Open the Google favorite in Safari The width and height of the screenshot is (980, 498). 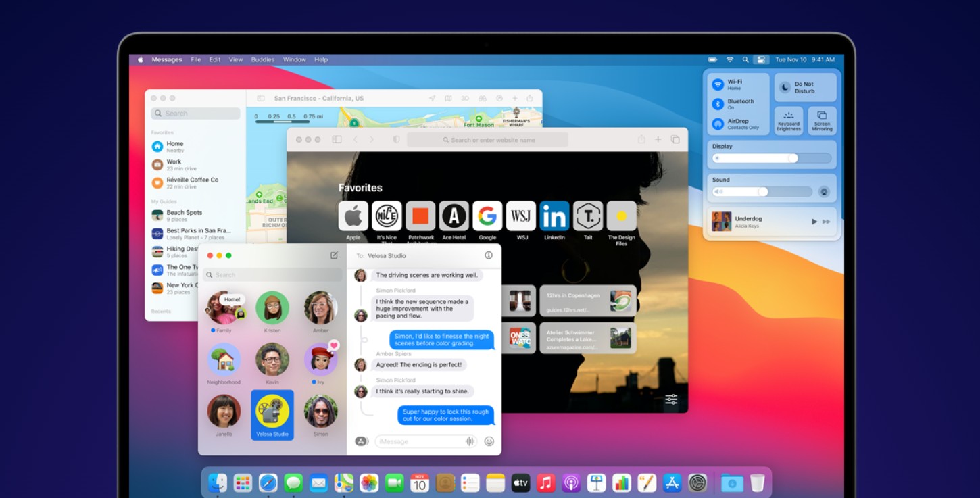(487, 216)
